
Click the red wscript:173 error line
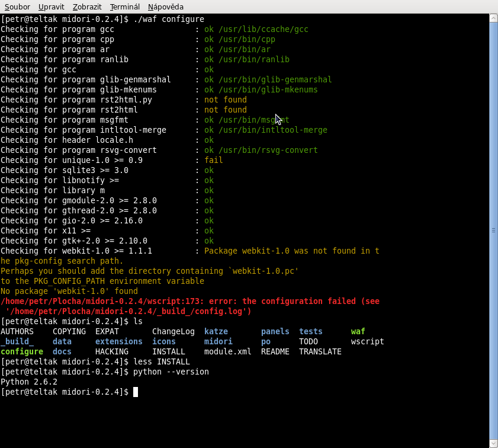pos(190,301)
